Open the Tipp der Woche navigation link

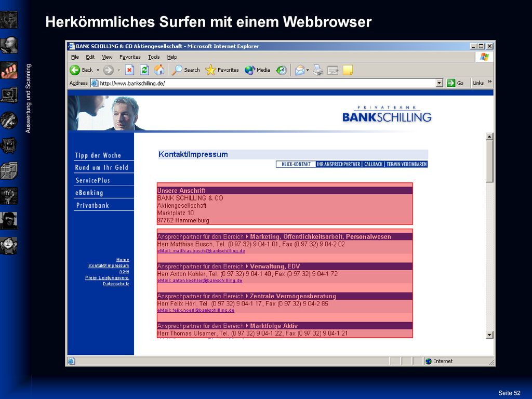point(98,155)
